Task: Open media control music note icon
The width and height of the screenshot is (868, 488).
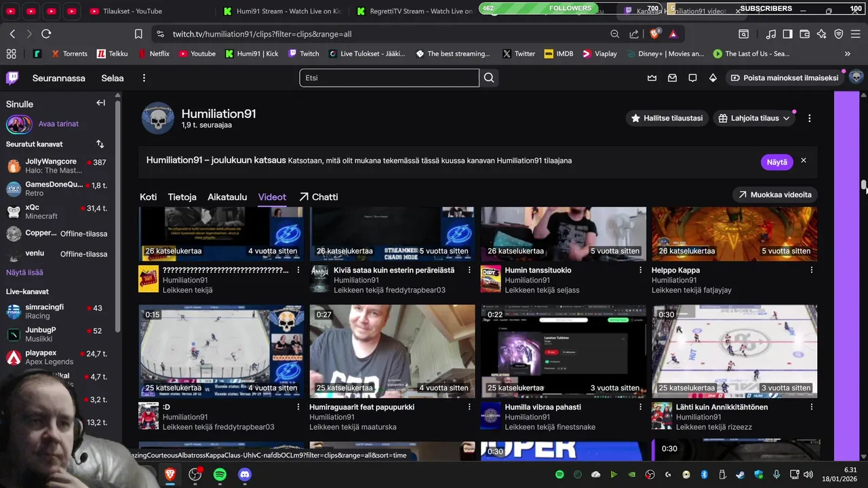Action: pyautogui.click(x=770, y=34)
